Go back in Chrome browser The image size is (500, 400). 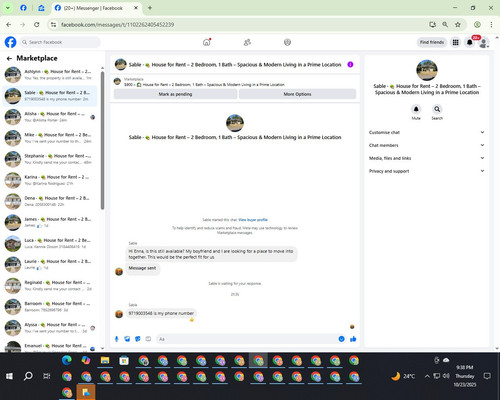tap(9, 25)
